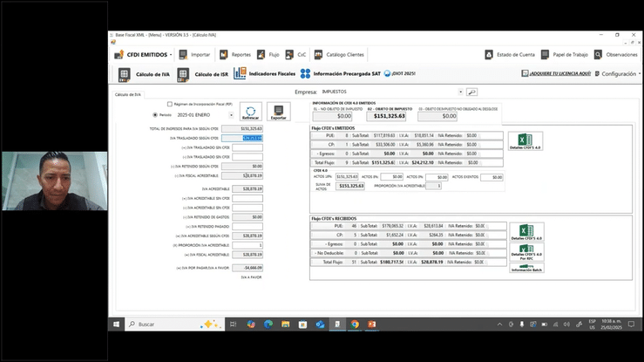Open Google Chrome from taskbar
This screenshot has width=644, height=362.
pos(355,324)
